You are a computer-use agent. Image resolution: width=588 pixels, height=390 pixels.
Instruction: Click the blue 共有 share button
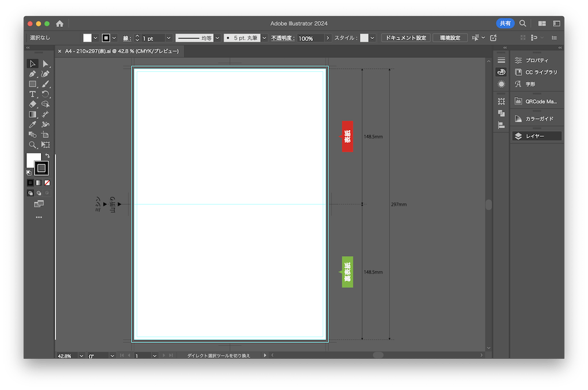click(505, 24)
